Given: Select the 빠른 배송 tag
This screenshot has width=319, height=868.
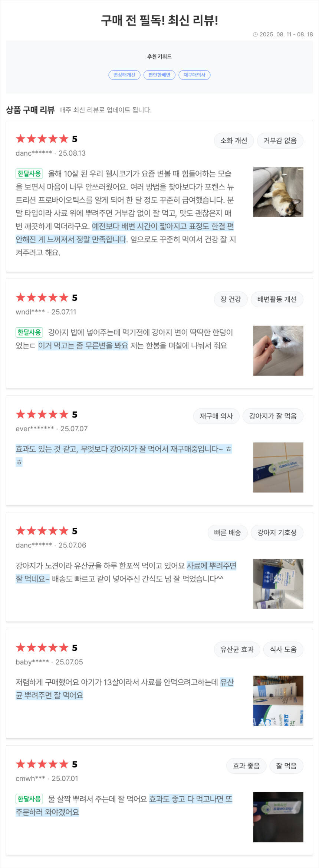Looking at the screenshot, I should [227, 533].
